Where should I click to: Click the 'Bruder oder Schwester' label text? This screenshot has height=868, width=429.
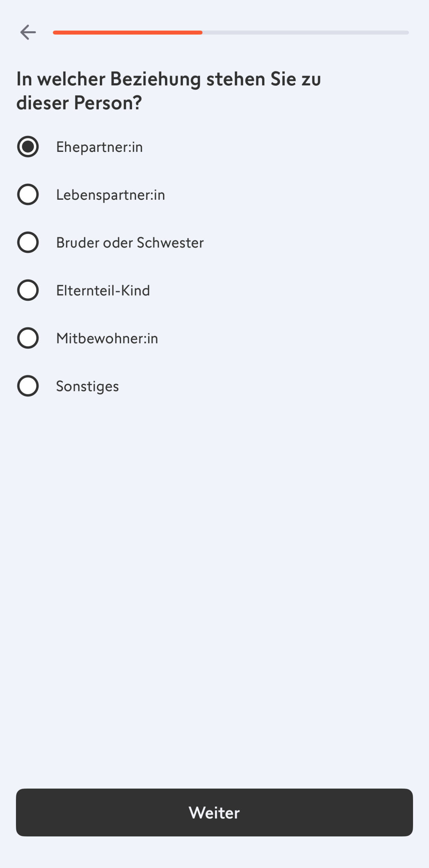pyautogui.click(x=130, y=243)
